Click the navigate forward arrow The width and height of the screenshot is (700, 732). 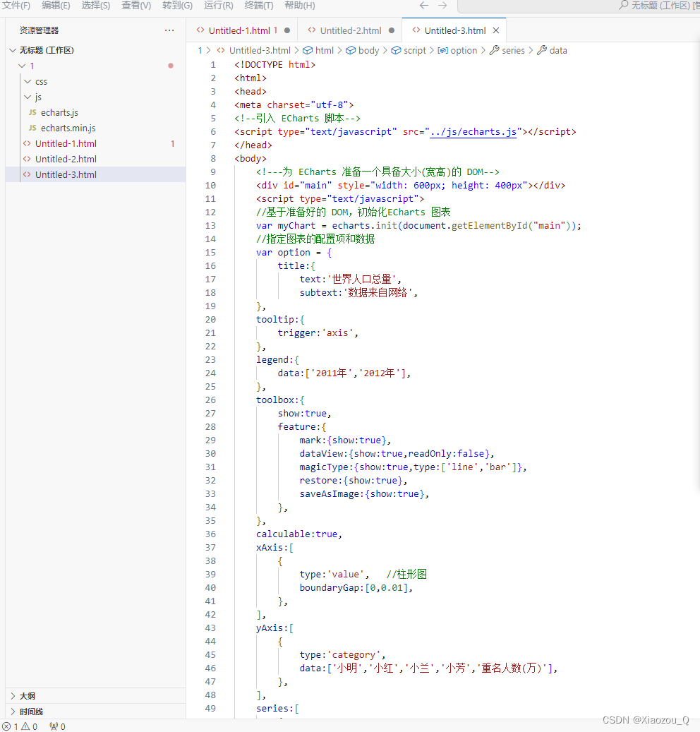click(442, 6)
